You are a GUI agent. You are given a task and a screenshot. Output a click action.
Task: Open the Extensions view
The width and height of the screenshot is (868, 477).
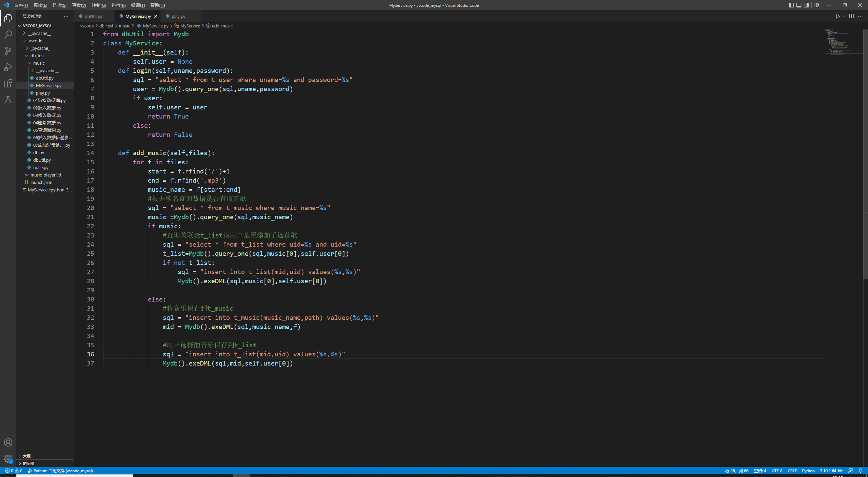tap(8, 83)
